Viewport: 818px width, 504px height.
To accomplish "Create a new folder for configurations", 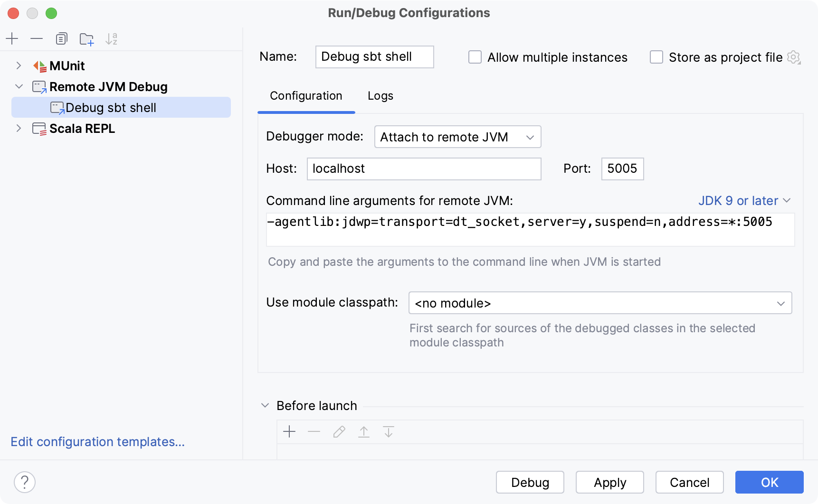I will (86, 38).
